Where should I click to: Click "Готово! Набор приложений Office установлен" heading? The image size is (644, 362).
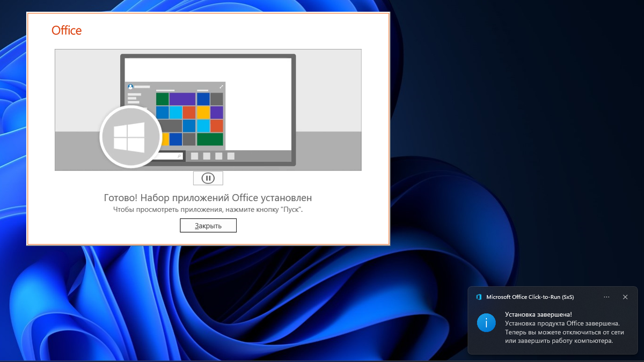click(x=208, y=198)
